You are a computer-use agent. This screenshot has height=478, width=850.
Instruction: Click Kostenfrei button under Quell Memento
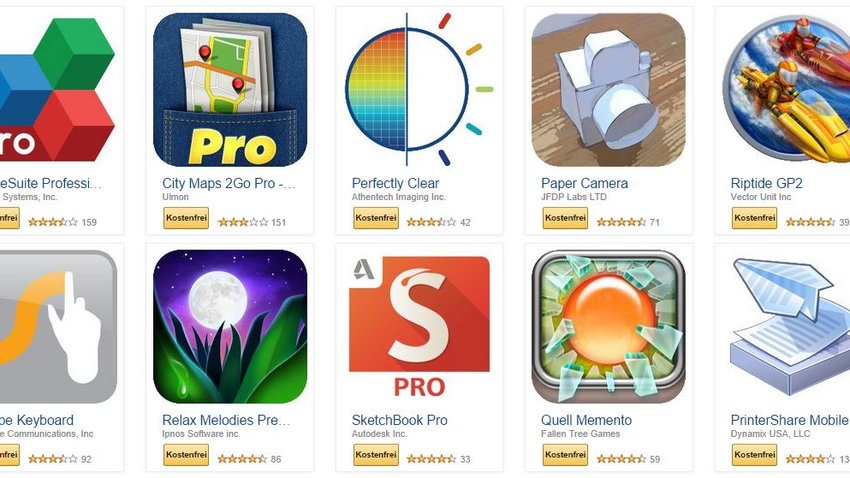565,455
